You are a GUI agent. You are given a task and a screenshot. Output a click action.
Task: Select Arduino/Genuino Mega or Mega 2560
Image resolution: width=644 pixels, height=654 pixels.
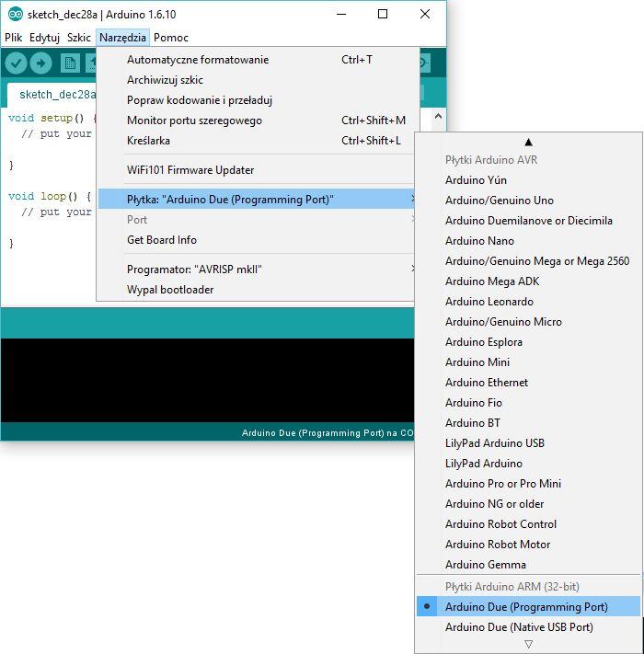(528, 260)
